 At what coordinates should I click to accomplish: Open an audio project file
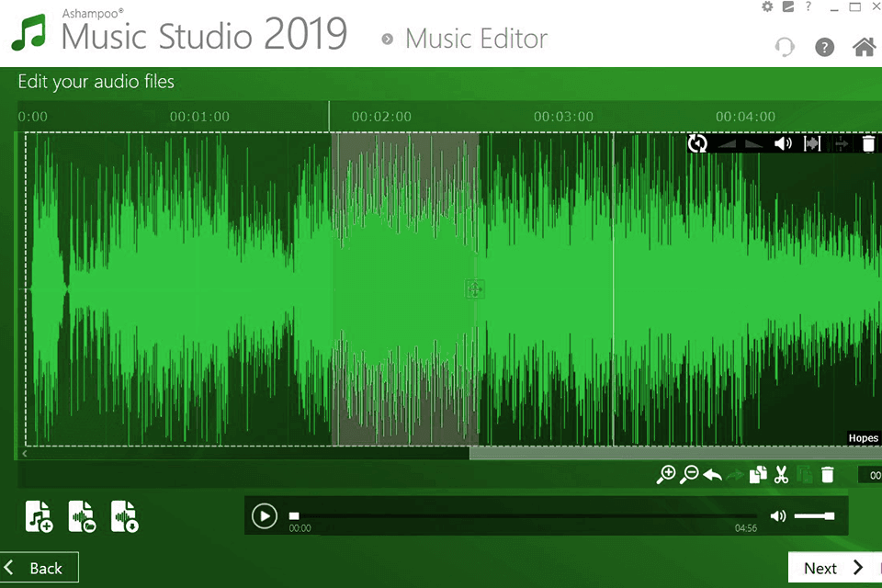click(82, 516)
